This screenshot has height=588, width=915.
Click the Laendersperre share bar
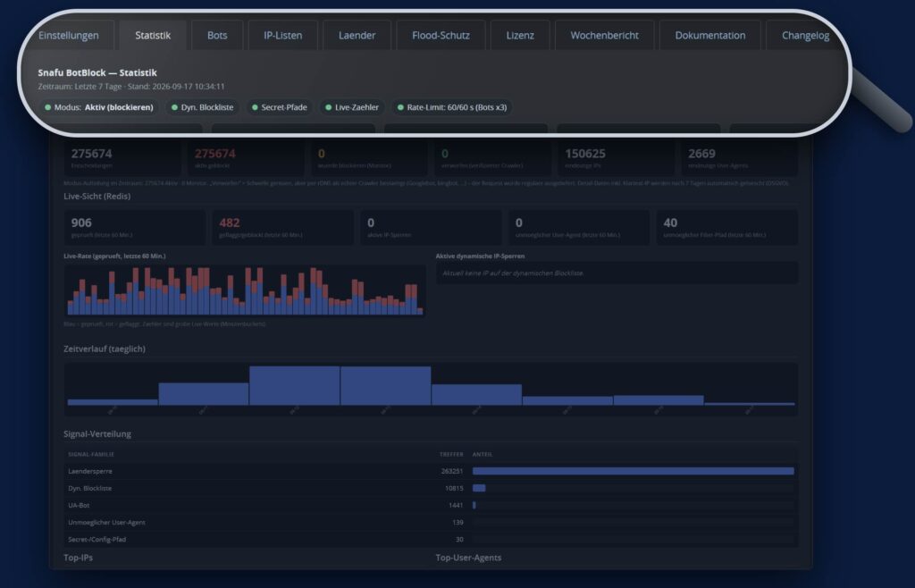pos(634,471)
